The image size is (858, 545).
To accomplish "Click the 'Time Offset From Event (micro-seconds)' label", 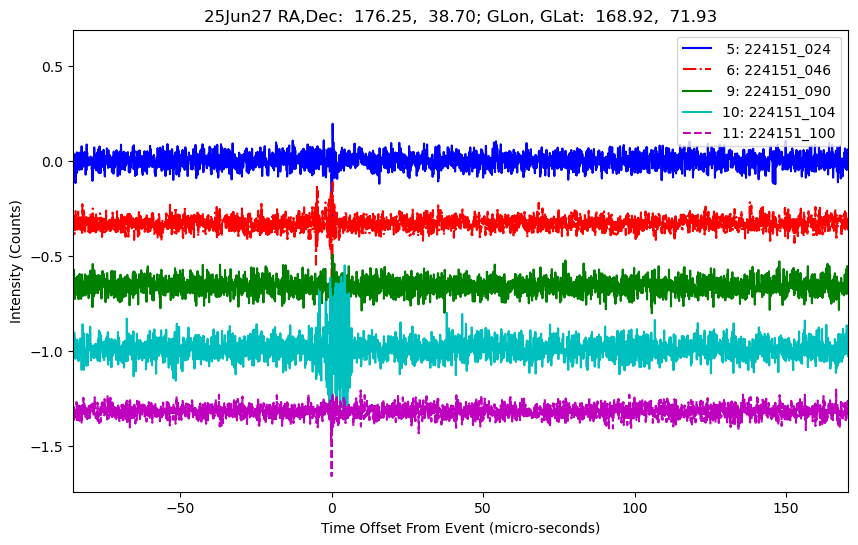I will click(x=460, y=528).
